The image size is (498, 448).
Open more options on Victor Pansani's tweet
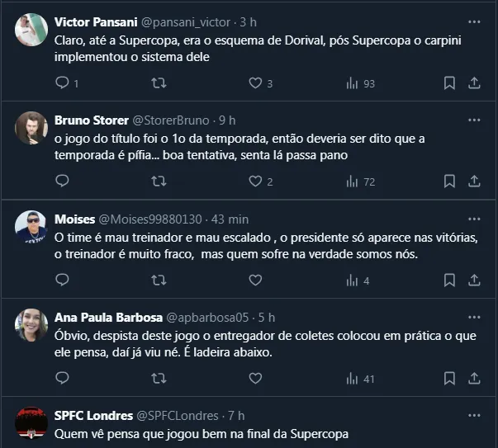pyautogui.click(x=473, y=21)
